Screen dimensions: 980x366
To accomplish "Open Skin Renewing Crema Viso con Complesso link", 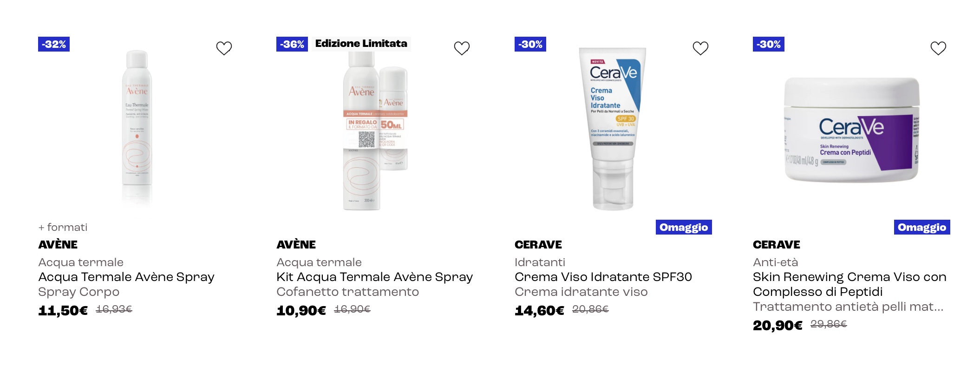I will pyautogui.click(x=849, y=284).
